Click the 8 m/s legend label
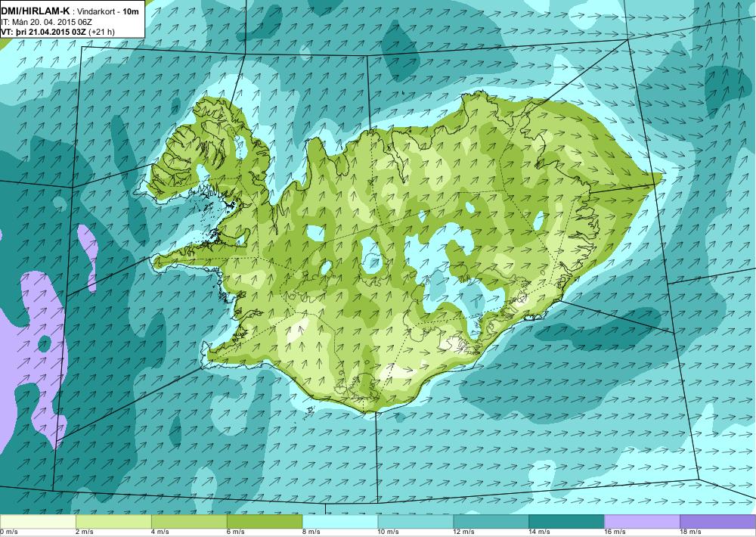Image resolution: width=756 pixels, height=537 pixels. click(x=311, y=532)
